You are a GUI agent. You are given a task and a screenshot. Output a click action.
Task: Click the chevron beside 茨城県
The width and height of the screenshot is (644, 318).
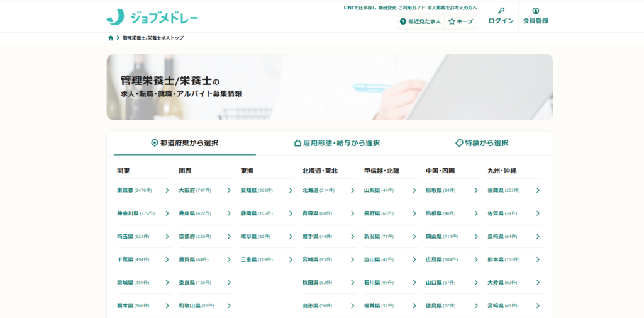pyautogui.click(x=167, y=282)
